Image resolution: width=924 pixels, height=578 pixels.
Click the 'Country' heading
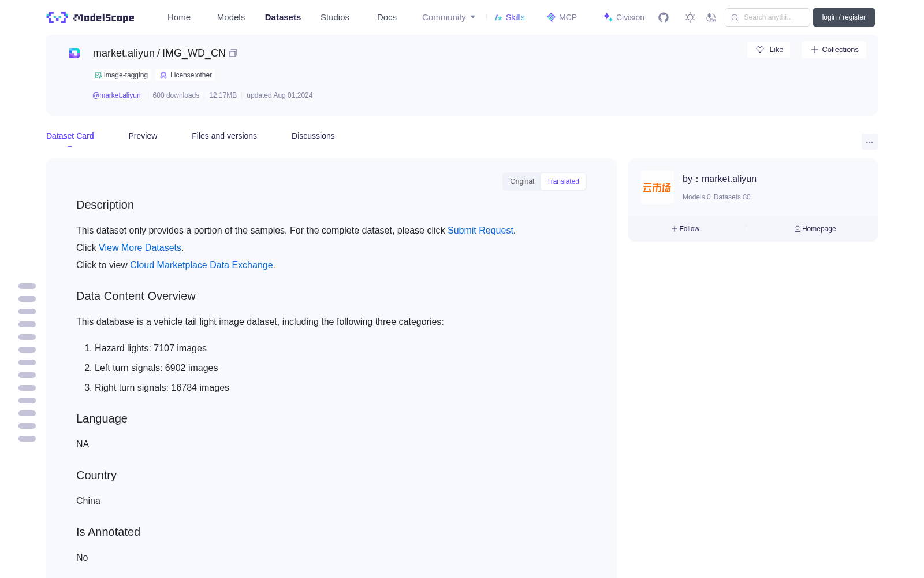(96, 475)
